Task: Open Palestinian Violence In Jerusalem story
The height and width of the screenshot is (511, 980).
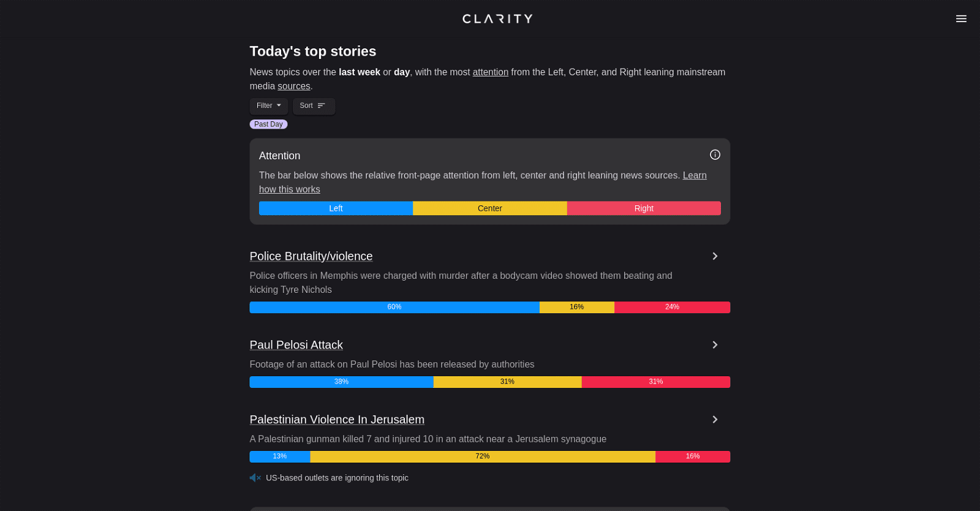Action: [x=336, y=420]
